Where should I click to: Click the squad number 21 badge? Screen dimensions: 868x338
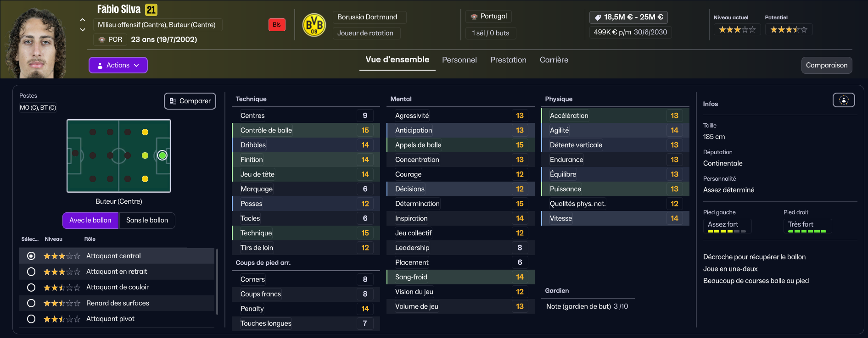coord(151,10)
